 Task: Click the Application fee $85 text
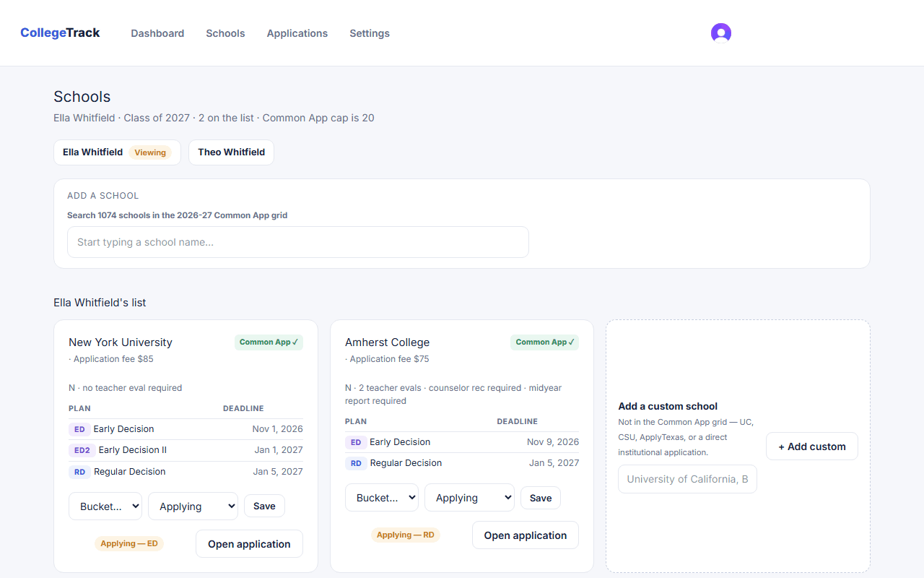[x=111, y=359]
